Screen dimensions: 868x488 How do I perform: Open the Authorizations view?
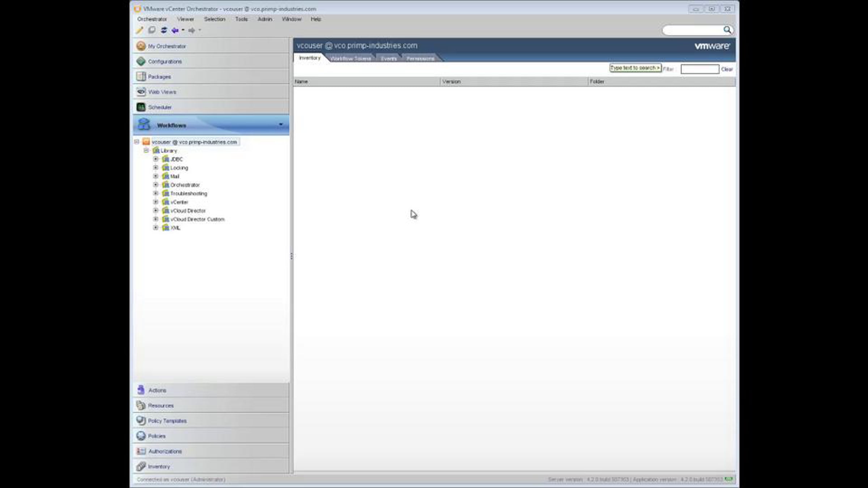(211, 451)
